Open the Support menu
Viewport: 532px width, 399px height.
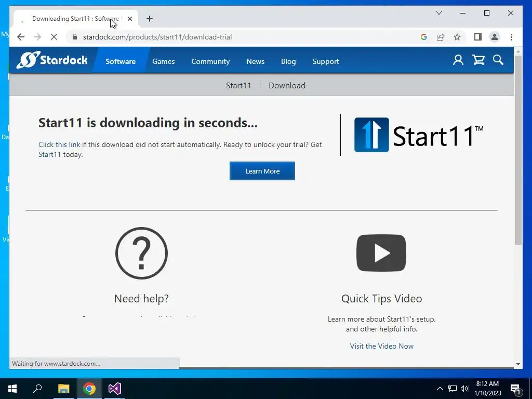pos(326,61)
